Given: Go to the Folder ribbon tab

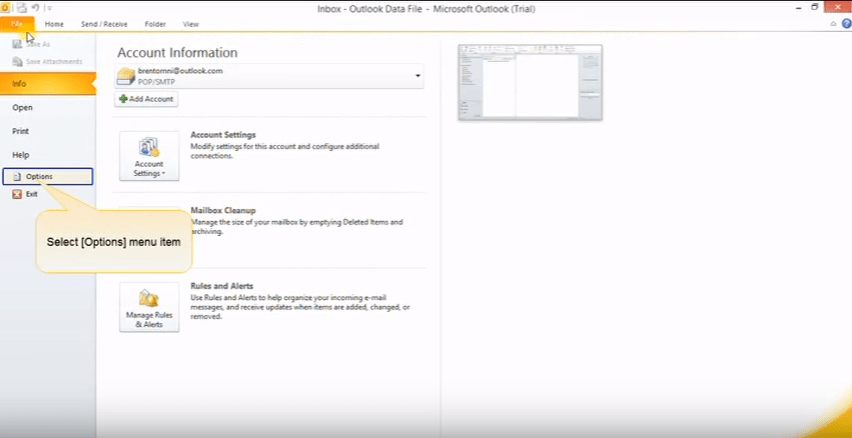Looking at the screenshot, I should (x=155, y=24).
